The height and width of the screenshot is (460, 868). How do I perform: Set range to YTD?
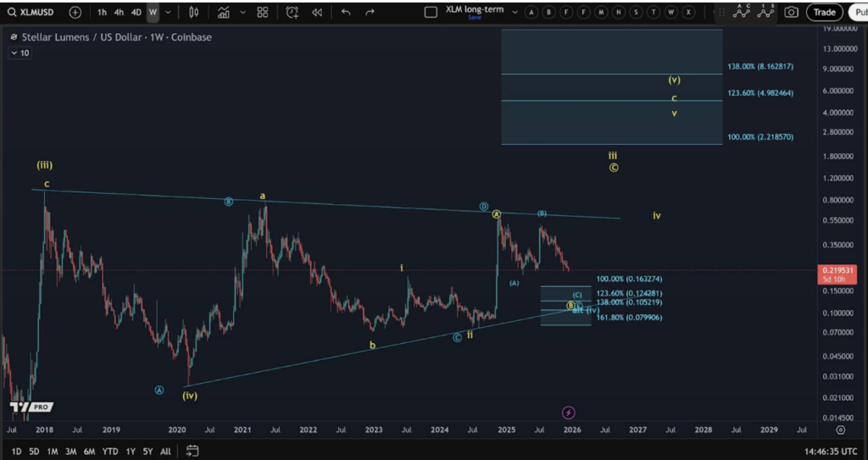110,452
